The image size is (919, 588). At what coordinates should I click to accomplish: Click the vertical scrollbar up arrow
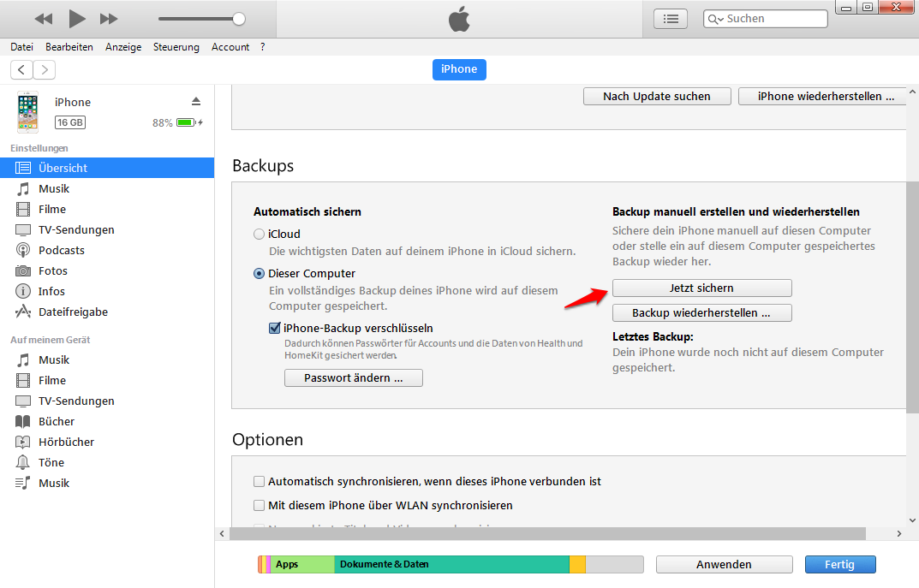[x=912, y=92]
